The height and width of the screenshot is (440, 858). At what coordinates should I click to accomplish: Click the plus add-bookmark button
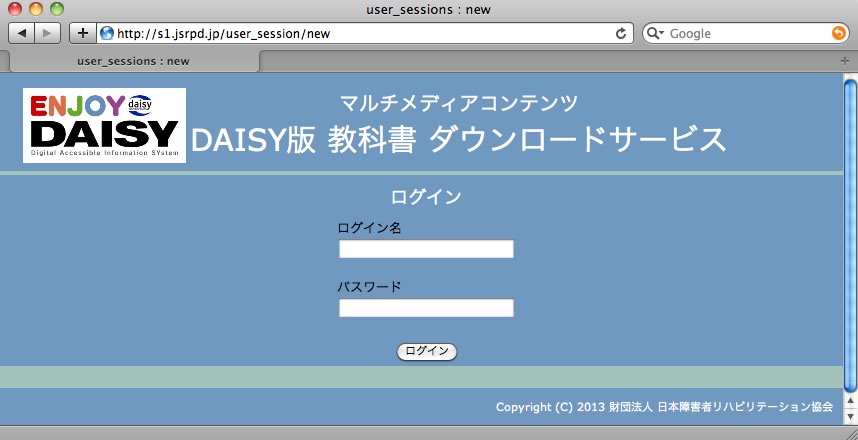point(83,33)
